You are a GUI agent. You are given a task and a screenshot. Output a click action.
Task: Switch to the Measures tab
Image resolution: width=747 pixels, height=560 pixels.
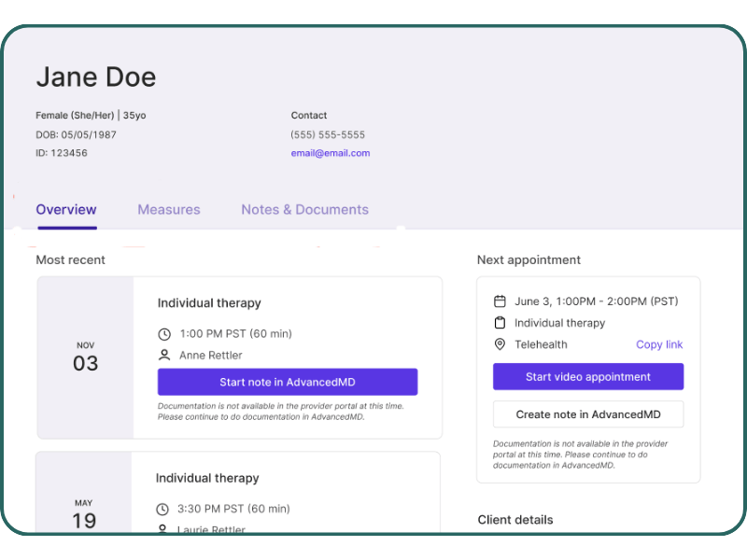coord(169,209)
